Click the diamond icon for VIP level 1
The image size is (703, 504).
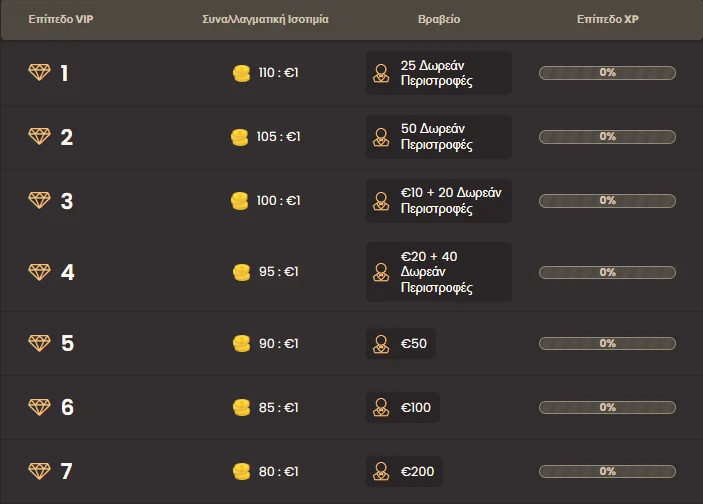pyautogui.click(x=39, y=72)
